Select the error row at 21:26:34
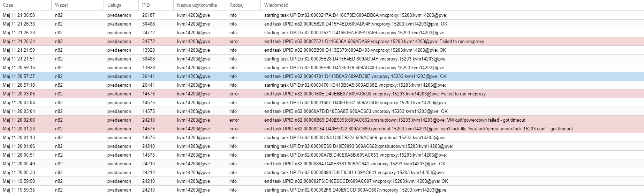Viewport: 644px width, 194px height. (x=374, y=41)
